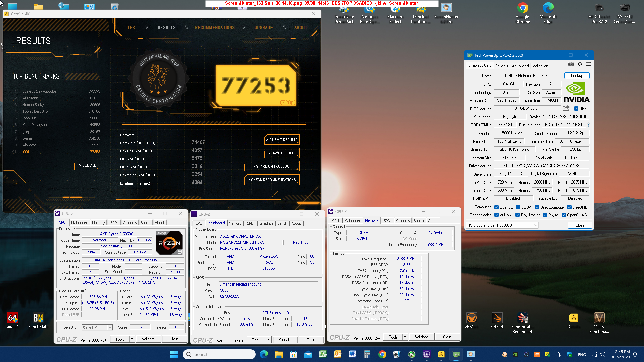The image size is (644, 362).
Task: Open the MiniTool Partition desktop icon
Action: point(420,13)
